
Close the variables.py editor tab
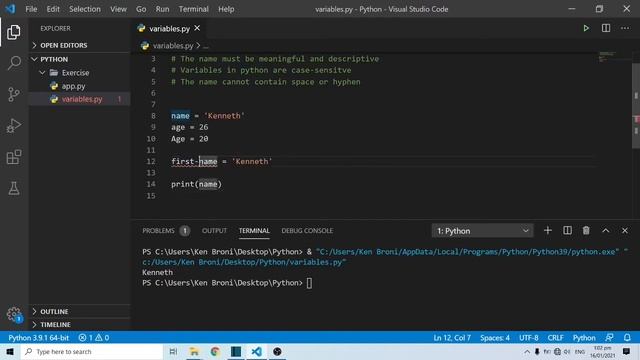click(197, 28)
